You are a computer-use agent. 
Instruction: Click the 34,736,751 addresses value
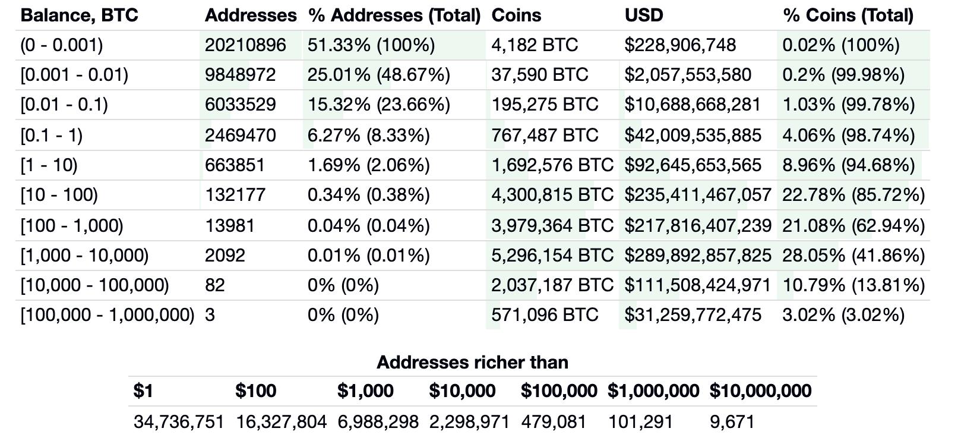click(x=179, y=421)
